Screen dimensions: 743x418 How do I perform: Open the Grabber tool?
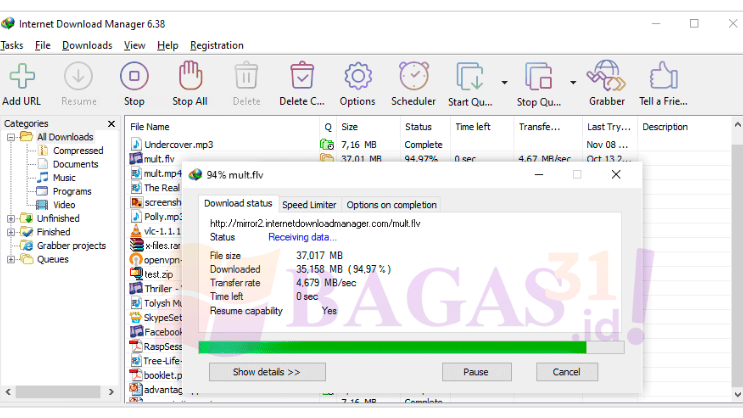606,78
